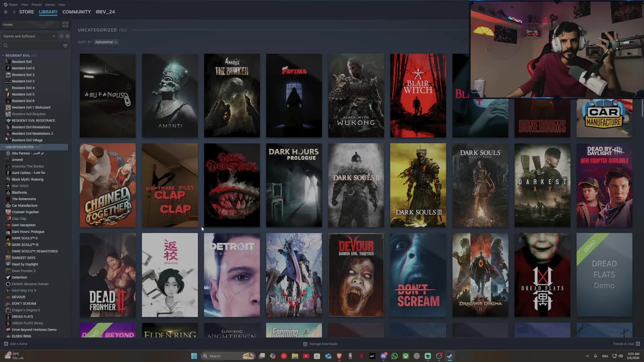
Task: Open Black Myth Wukong cover
Action: 356,96
